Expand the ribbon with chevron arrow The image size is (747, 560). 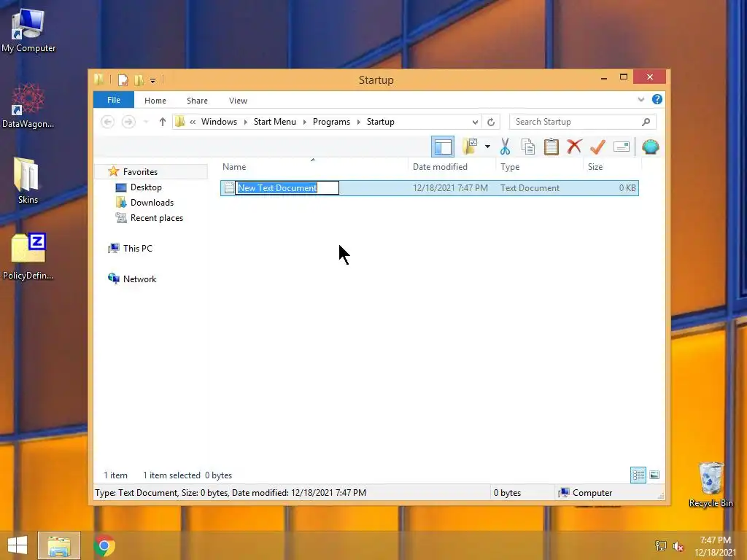click(x=641, y=99)
